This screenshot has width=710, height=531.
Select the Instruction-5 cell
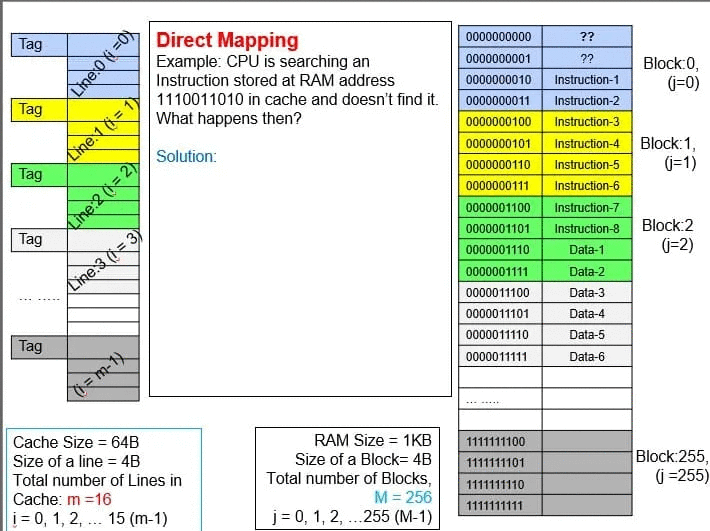(x=587, y=165)
